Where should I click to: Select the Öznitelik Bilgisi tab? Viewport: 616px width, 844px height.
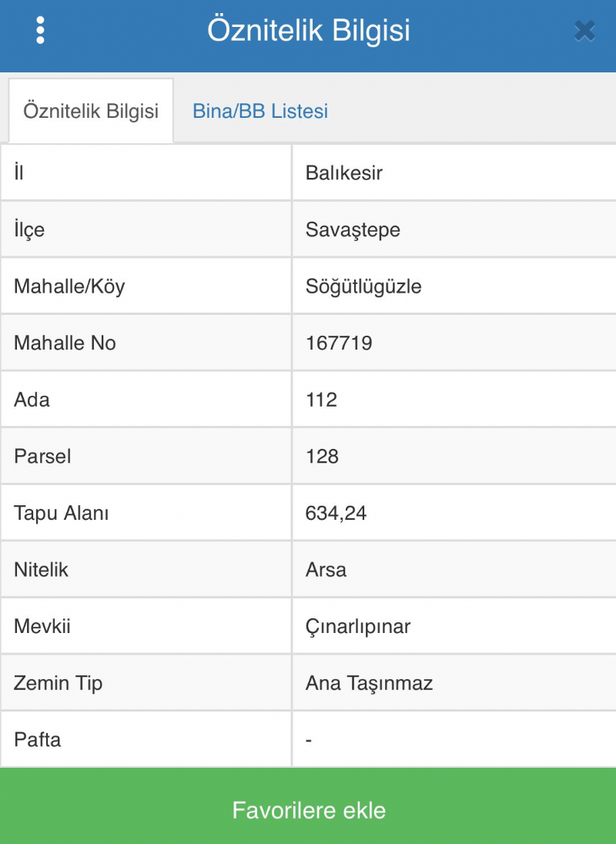[x=91, y=111]
